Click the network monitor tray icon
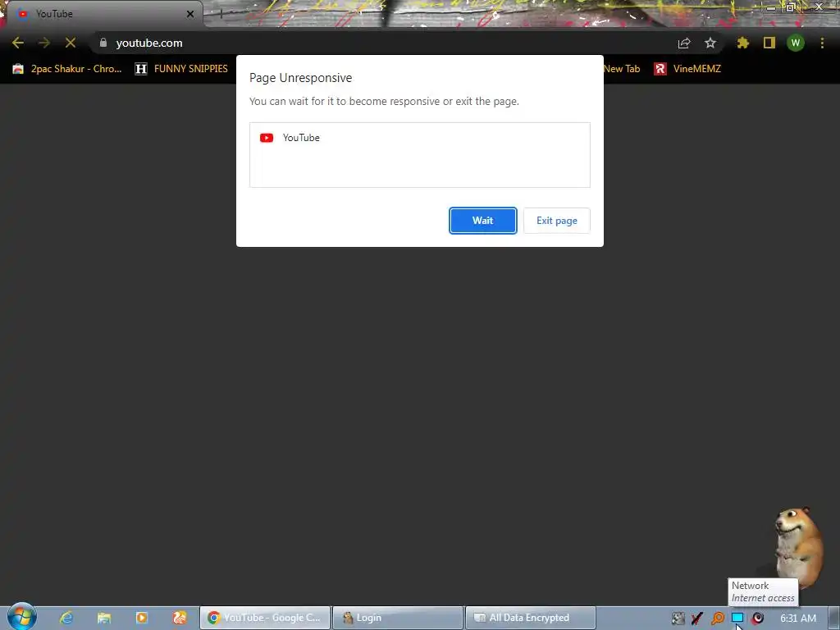The image size is (840, 630). [x=737, y=619]
